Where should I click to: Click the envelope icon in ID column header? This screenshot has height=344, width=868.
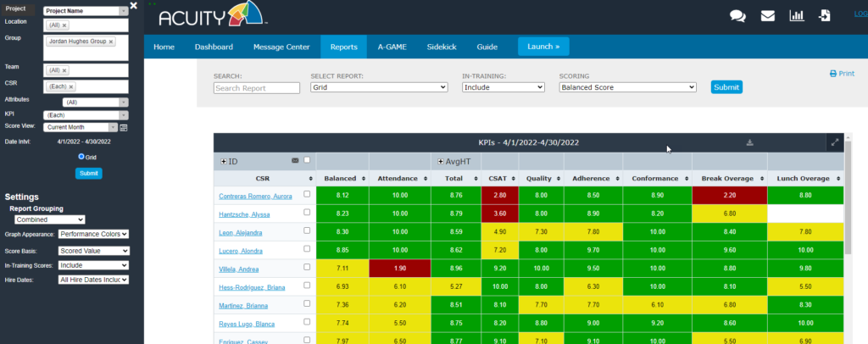coord(295,160)
